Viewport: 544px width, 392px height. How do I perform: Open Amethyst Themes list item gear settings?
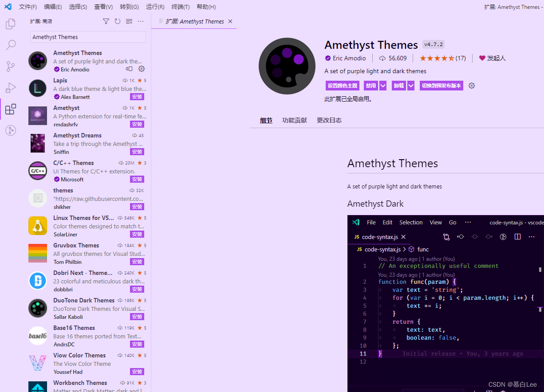pos(142,69)
